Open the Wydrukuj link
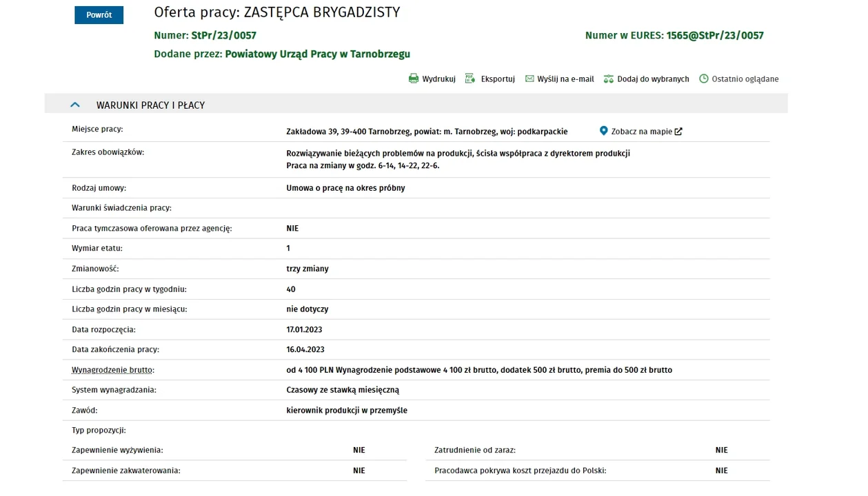Viewport: 868px width, 496px height. tap(439, 79)
